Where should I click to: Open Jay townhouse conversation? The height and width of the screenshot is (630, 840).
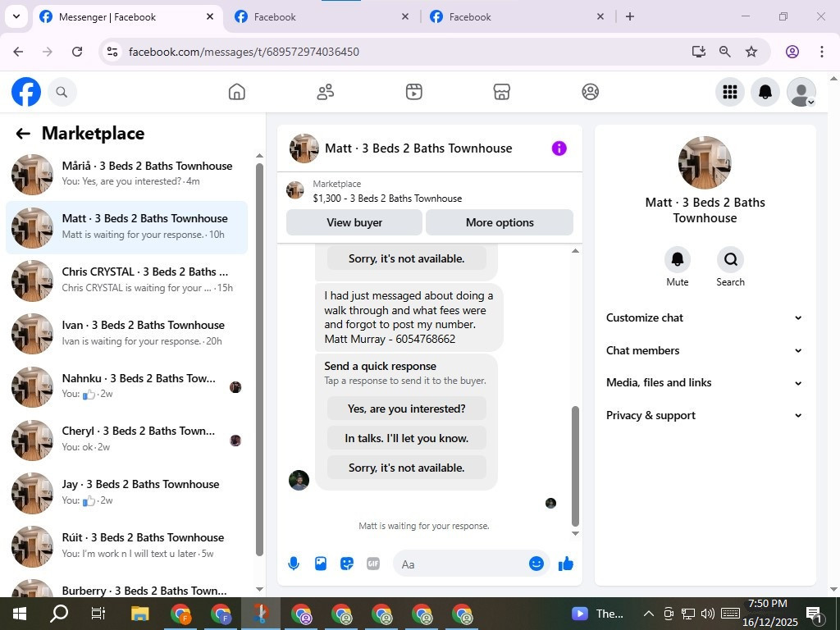coord(126,492)
